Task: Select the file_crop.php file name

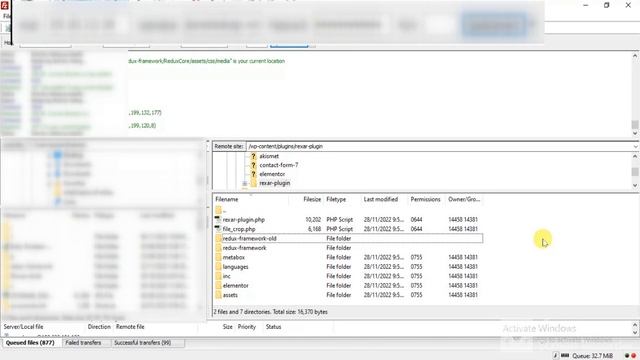Action: (239, 229)
